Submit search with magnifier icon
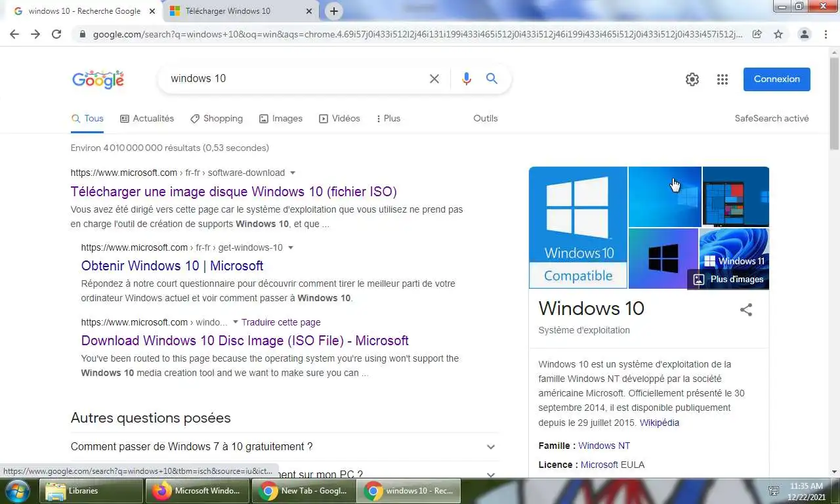Image resolution: width=840 pixels, height=504 pixels. [492, 79]
